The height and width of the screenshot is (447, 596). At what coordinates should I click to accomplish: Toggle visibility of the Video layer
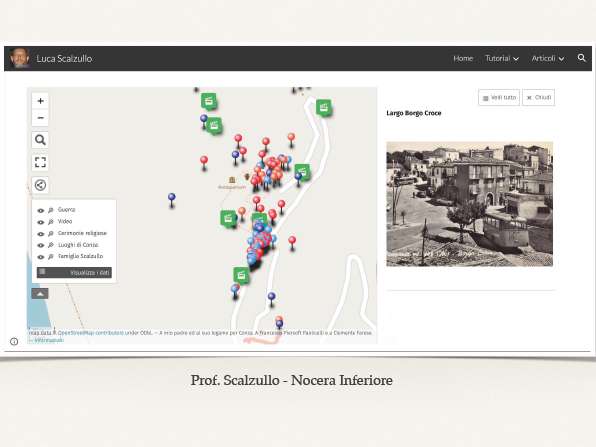pos(41,222)
